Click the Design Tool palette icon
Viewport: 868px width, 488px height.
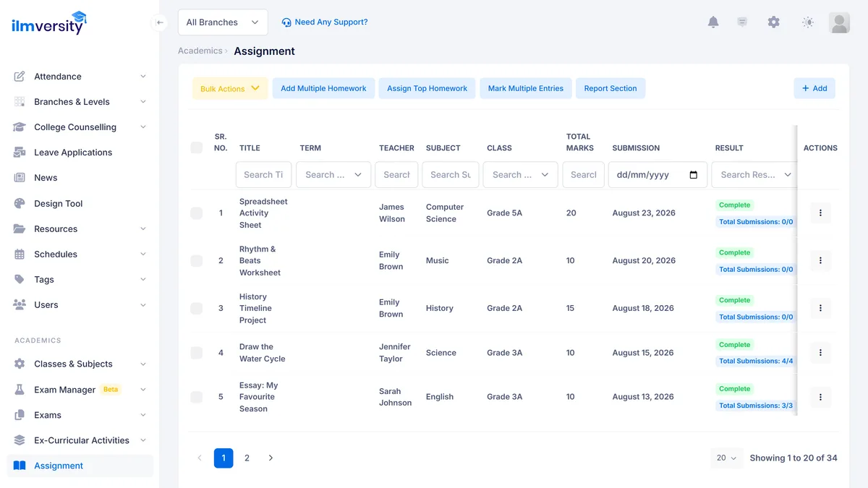20,204
